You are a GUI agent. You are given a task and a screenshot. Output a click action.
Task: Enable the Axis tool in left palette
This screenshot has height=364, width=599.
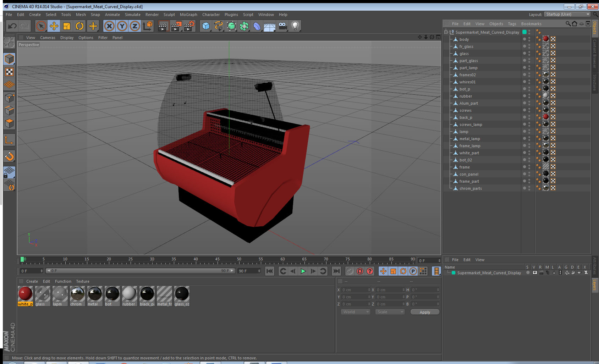coord(9,140)
